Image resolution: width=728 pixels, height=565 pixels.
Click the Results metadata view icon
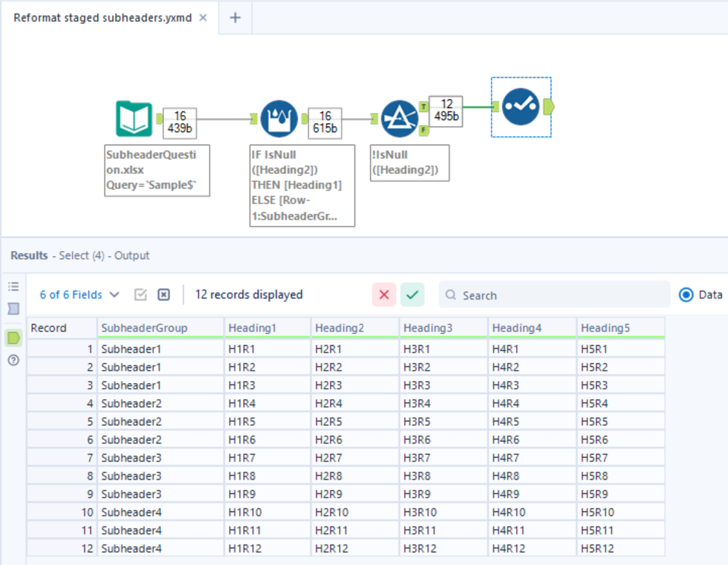point(13,309)
